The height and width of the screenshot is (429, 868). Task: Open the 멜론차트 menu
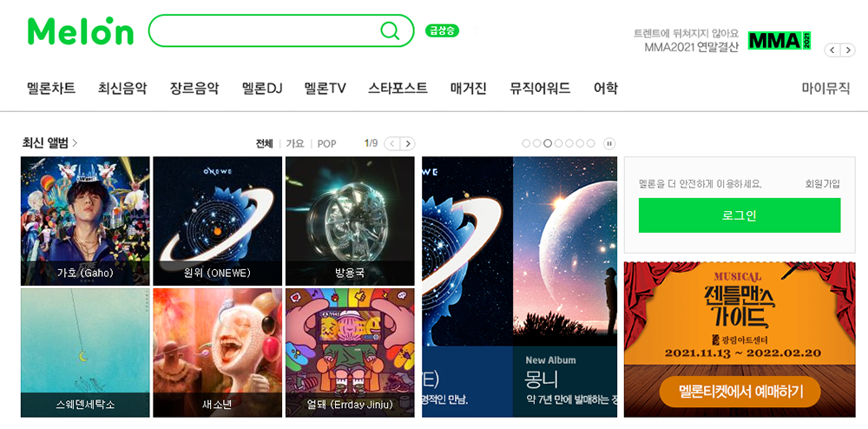[51, 88]
